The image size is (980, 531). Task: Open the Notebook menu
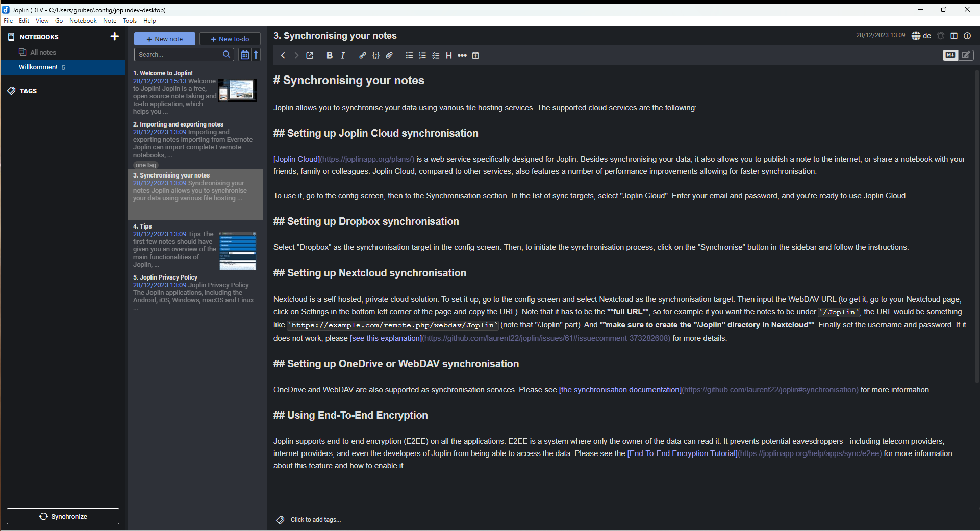point(83,21)
